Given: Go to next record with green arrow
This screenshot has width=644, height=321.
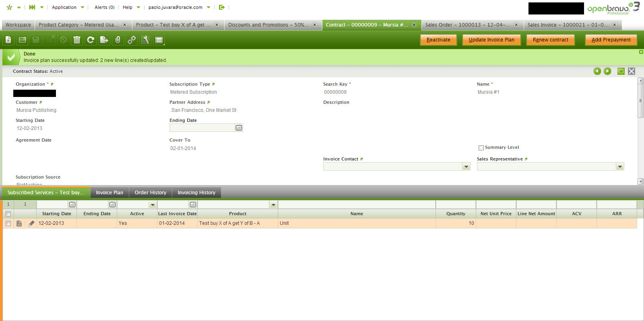Looking at the screenshot, I should [607, 71].
